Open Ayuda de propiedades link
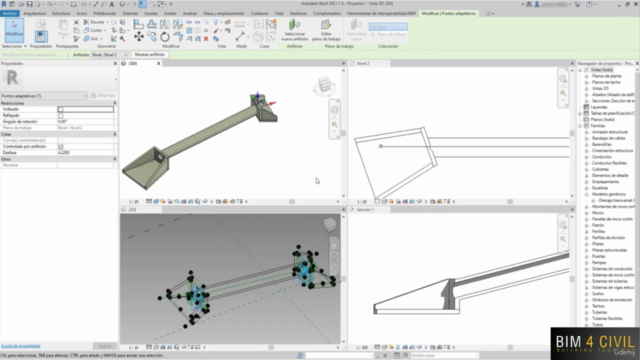Viewport: 640px width, 360px height. pyautogui.click(x=20, y=346)
